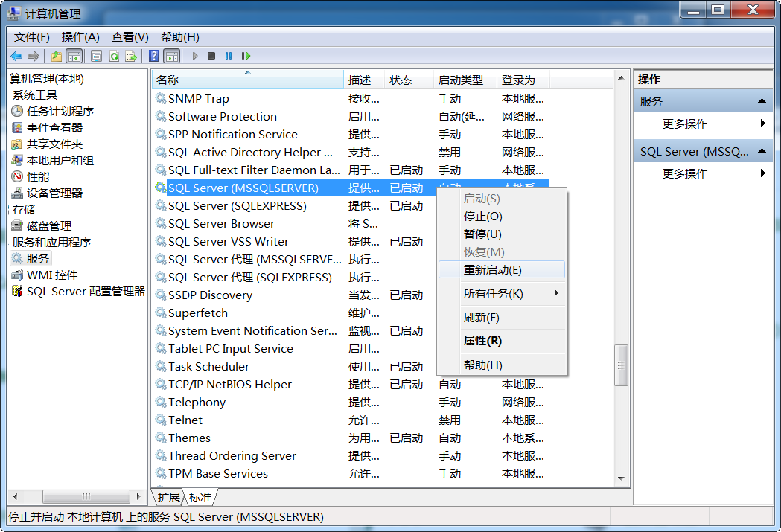Select 系统工具 in the tree

[x=35, y=95]
